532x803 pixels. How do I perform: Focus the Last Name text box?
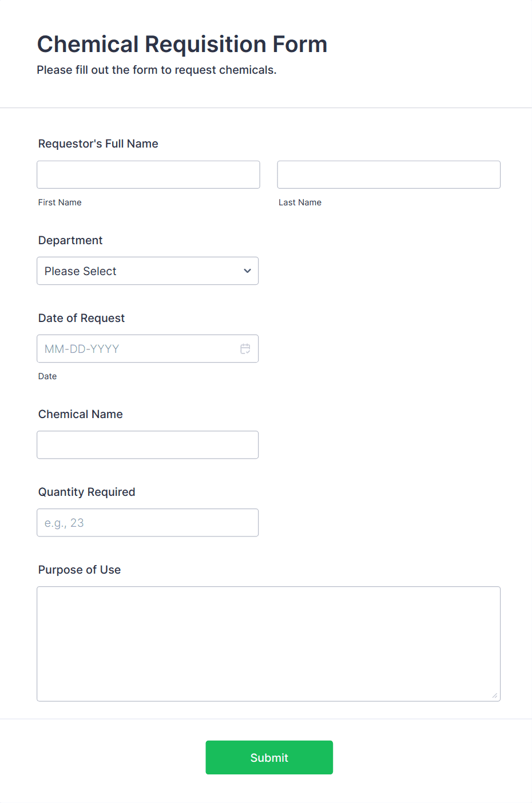pos(388,174)
